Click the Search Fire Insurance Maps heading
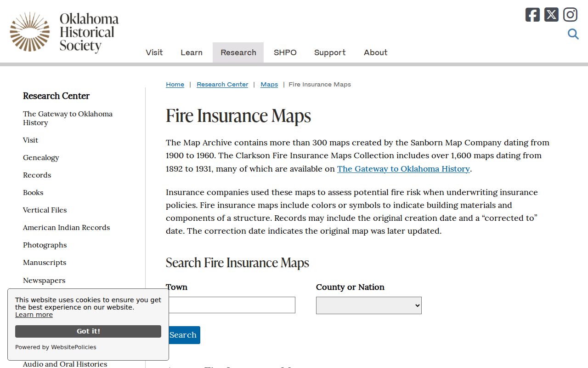Image resolution: width=588 pixels, height=368 pixels. point(237,263)
